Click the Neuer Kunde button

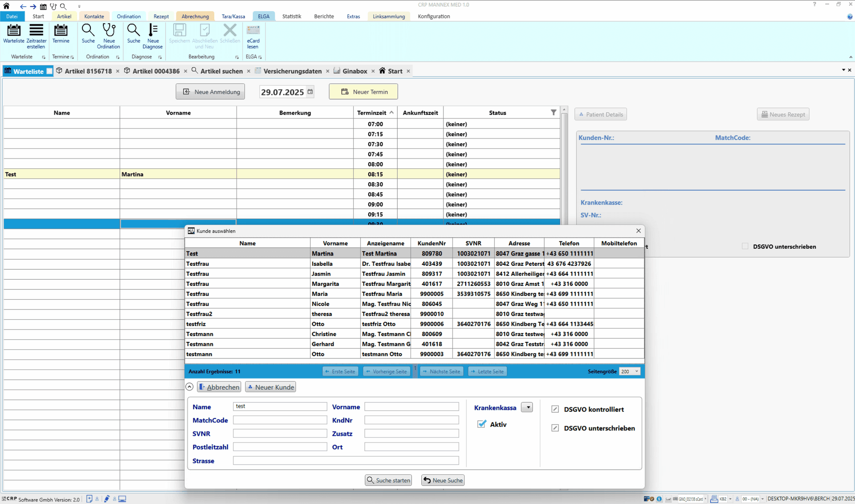click(271, 387)
